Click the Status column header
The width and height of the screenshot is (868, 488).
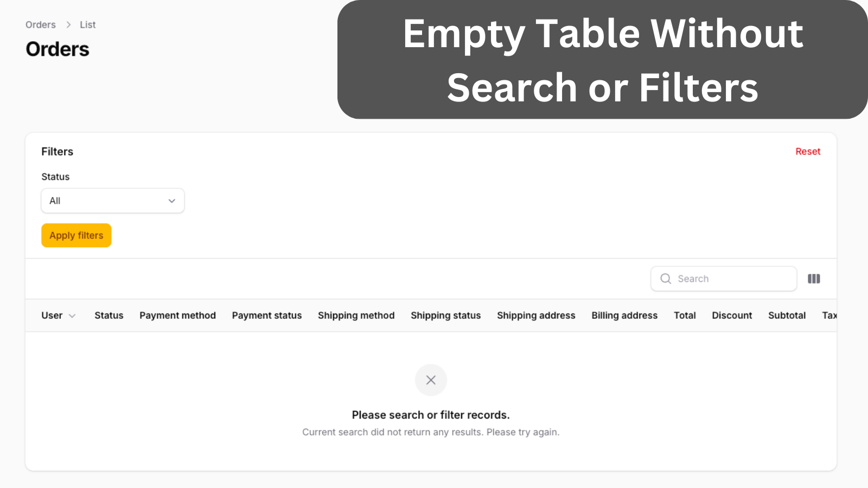pyautogui.click(x=109, y=316)
